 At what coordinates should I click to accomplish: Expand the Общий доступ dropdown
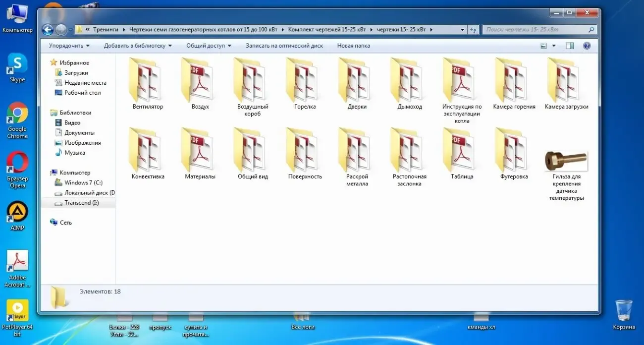(209, 46)
